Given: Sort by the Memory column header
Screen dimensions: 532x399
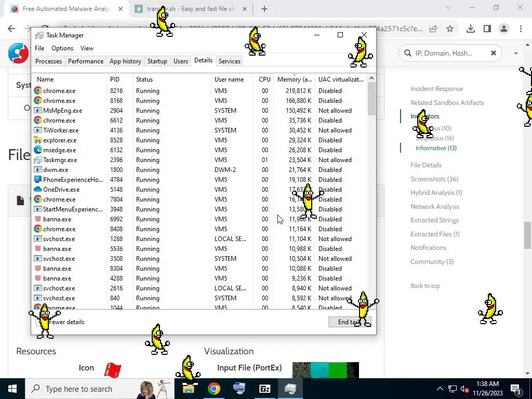Looking at the screenshot, I should pyautogui.click(x=295, y=79).
